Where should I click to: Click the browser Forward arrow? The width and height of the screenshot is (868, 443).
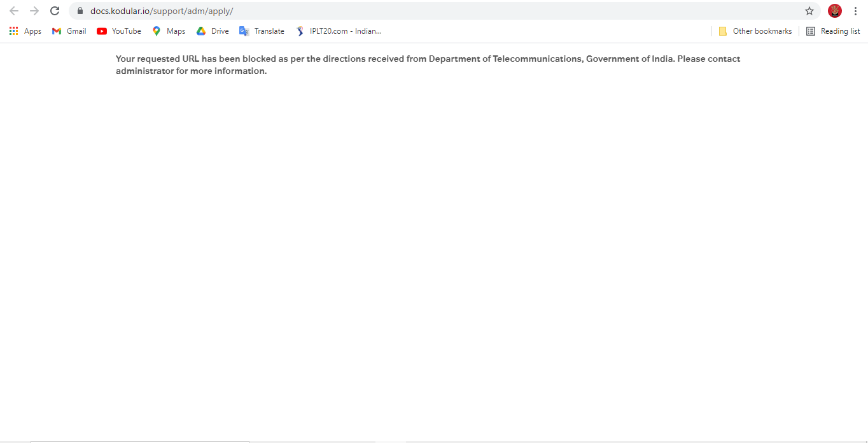(34, 11)
